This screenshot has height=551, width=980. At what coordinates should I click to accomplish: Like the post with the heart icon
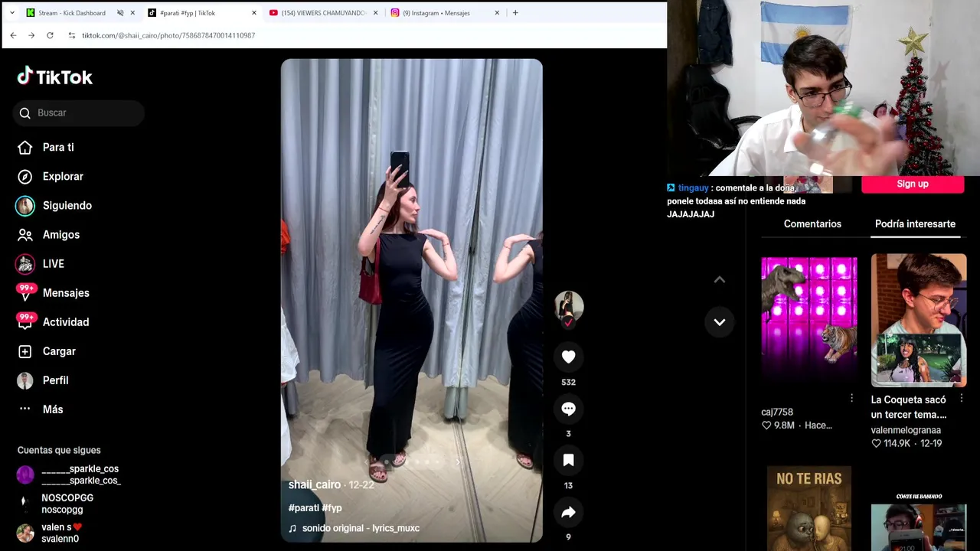point(568,357)
